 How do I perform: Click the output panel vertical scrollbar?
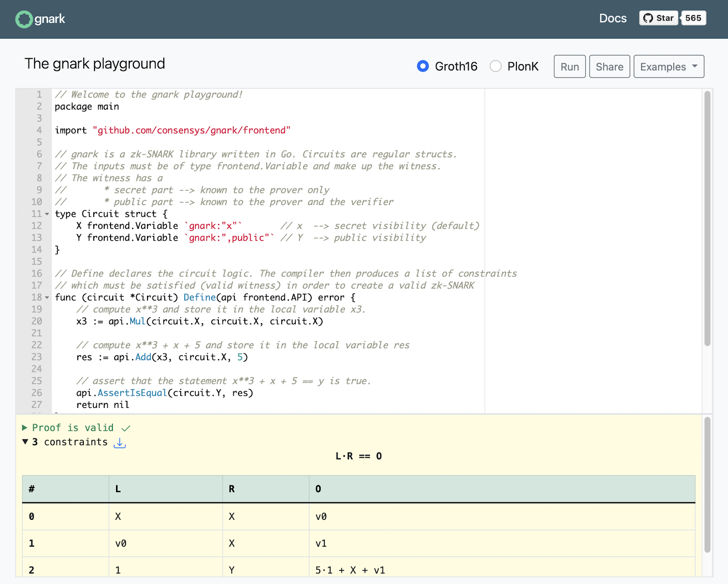(x=707, y=485)
